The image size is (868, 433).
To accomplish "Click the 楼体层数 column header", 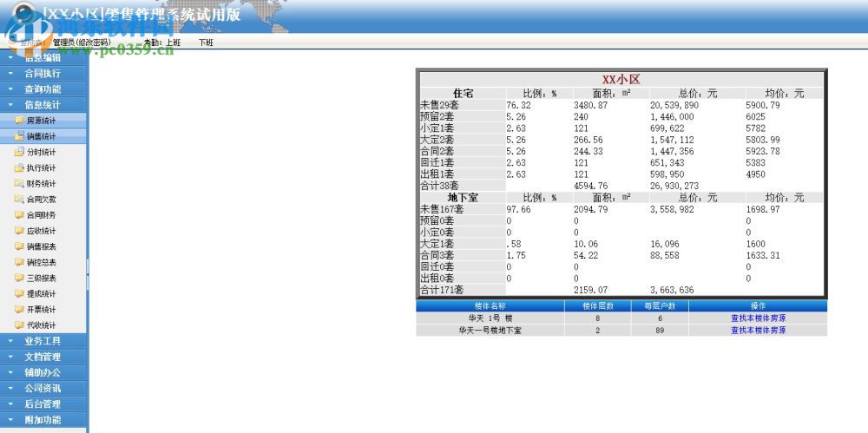I will click(598, 306).
